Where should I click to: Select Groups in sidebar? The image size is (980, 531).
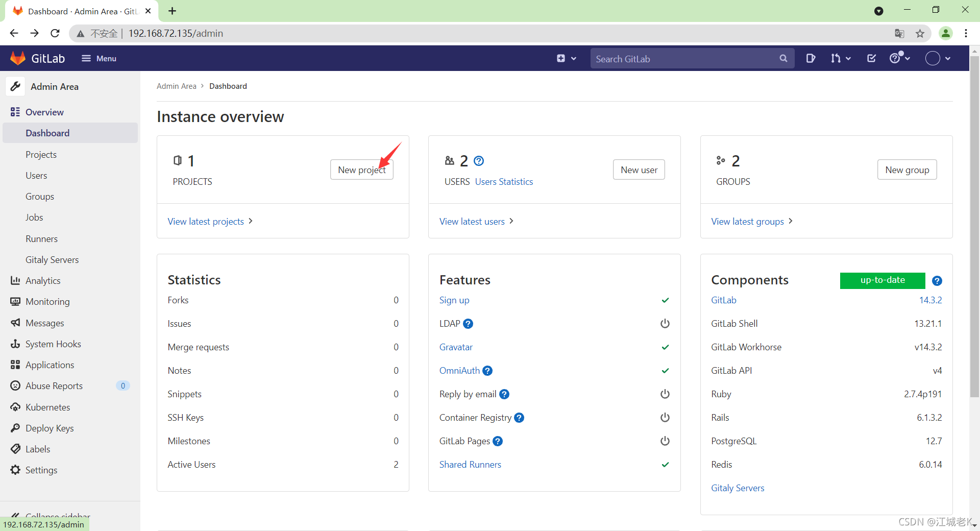(40, 196)
